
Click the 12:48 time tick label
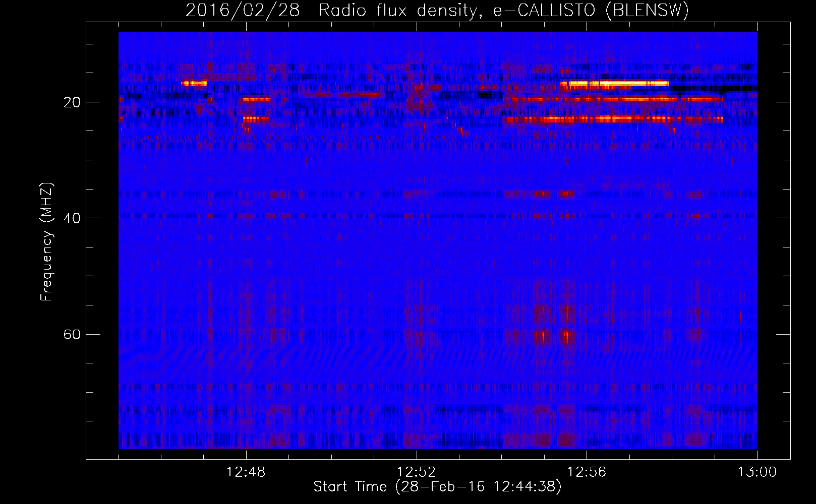[x=246, y=472]
